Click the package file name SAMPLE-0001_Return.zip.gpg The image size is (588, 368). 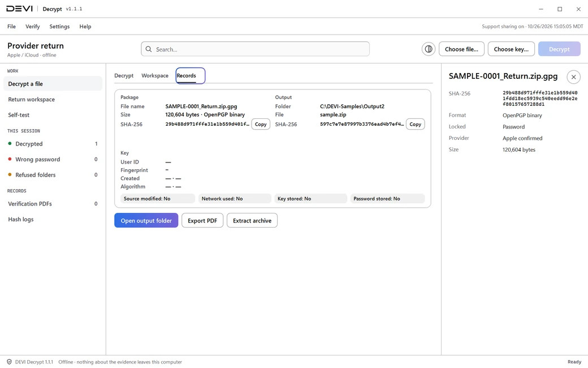(201, 106)
